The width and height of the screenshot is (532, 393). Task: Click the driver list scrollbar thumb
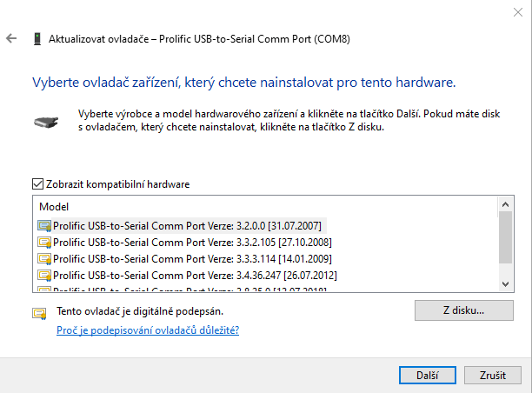pyautogui.click(x=505, y=236)
